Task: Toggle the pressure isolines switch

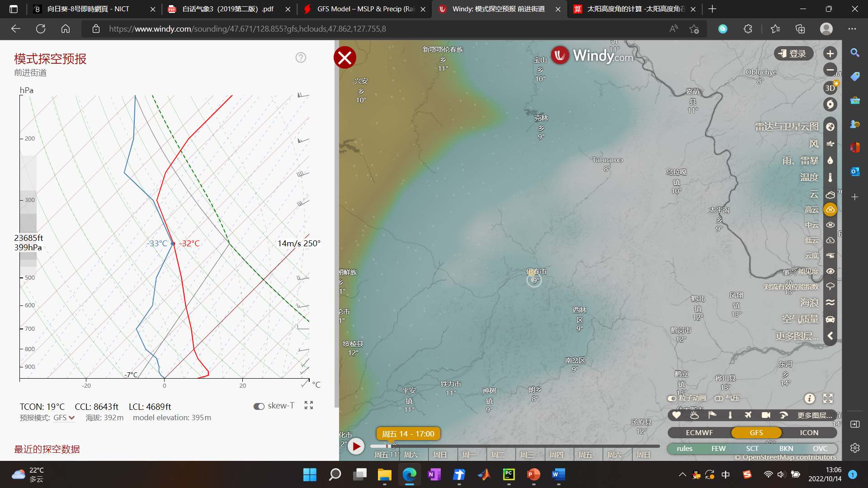Action: click(x=719, y=398)
